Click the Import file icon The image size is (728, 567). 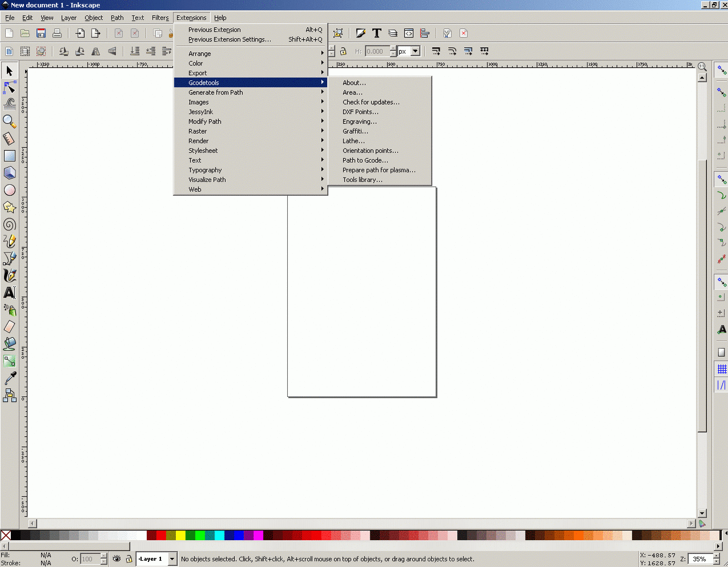[80, 33]
